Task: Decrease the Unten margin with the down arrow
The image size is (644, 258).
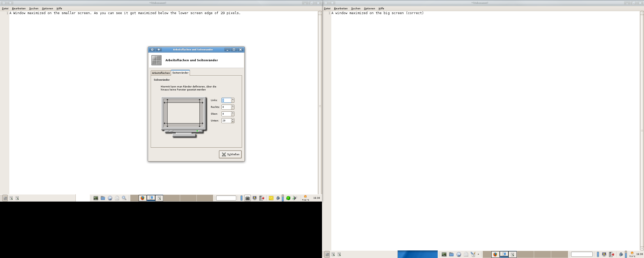Action: (x=233, y=122)
